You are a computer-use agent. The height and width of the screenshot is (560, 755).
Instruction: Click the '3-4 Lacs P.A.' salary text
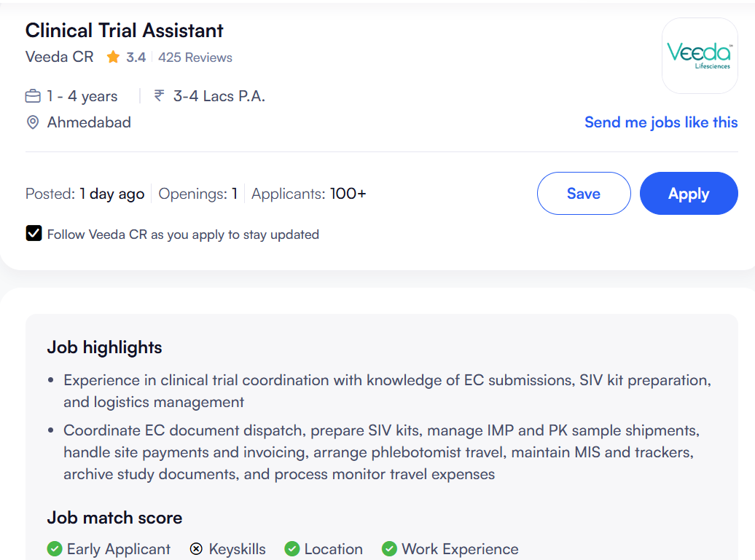click(219, 96)
